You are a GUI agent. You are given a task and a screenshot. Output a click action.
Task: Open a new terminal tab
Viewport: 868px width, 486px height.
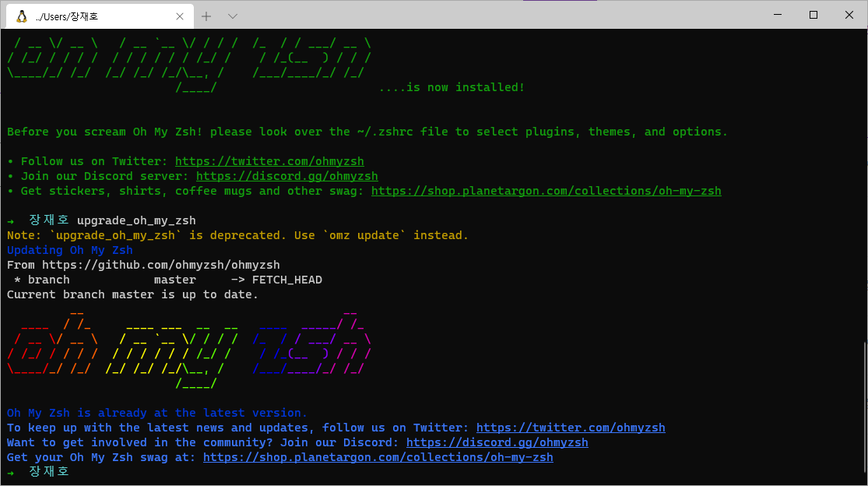pyautogui.click(x=206, y=16)
